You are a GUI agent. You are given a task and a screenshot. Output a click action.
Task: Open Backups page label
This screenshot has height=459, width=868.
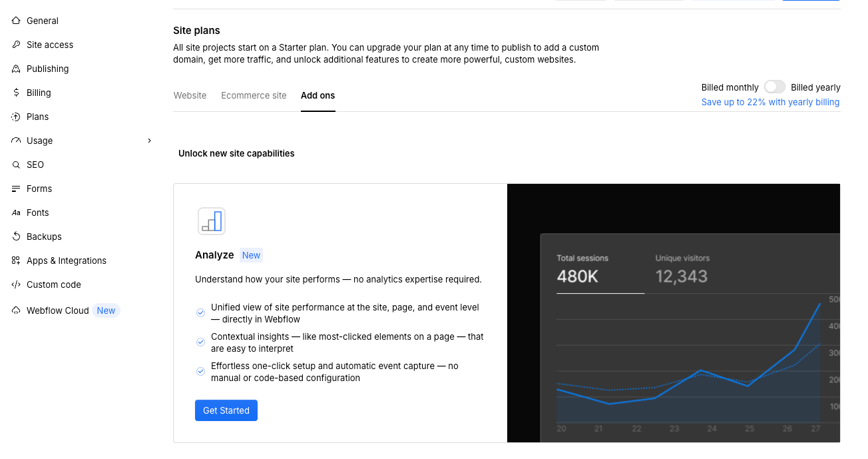pos(44,236)
